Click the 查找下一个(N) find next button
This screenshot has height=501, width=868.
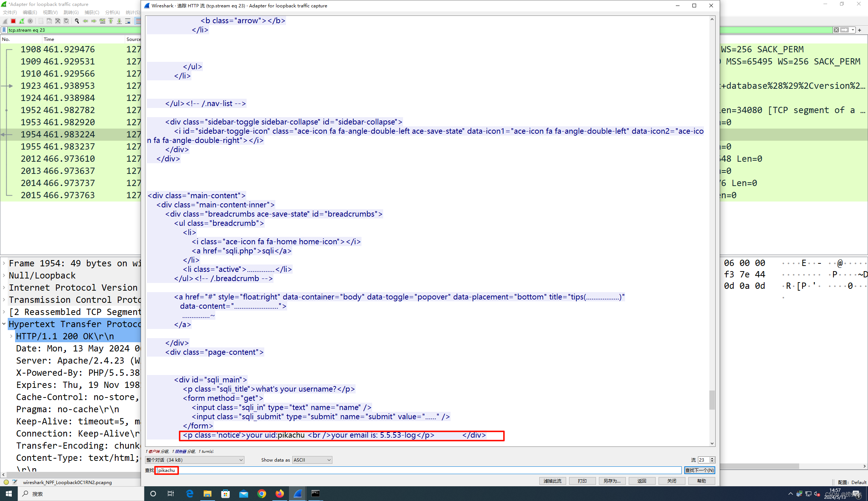(699, 470)
